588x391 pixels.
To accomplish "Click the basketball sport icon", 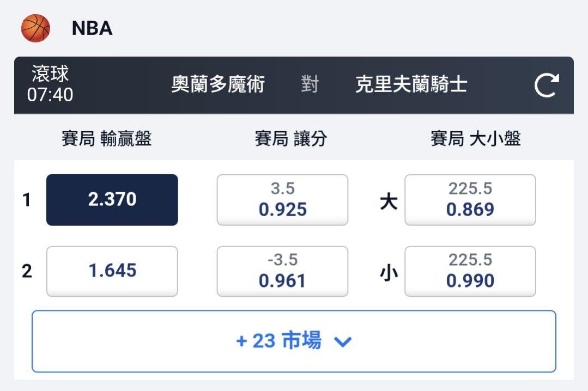I will click(x=35, y=28).
